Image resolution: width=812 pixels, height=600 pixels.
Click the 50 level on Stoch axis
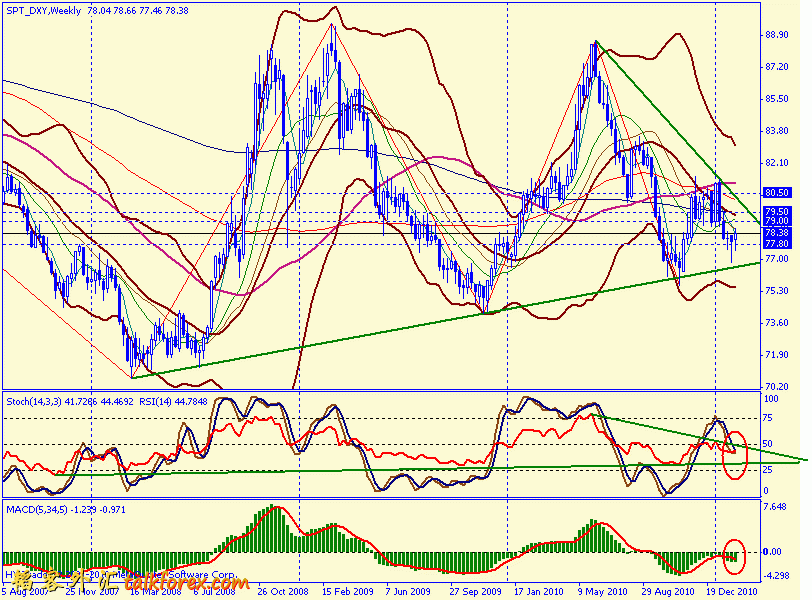pos(768,444)
